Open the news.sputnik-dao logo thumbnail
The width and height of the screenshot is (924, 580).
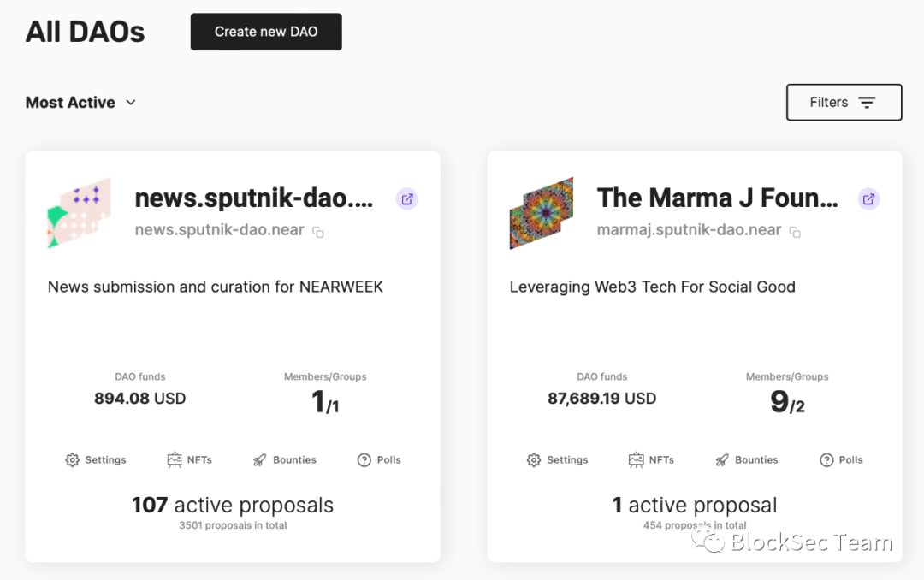click(80, 213)
